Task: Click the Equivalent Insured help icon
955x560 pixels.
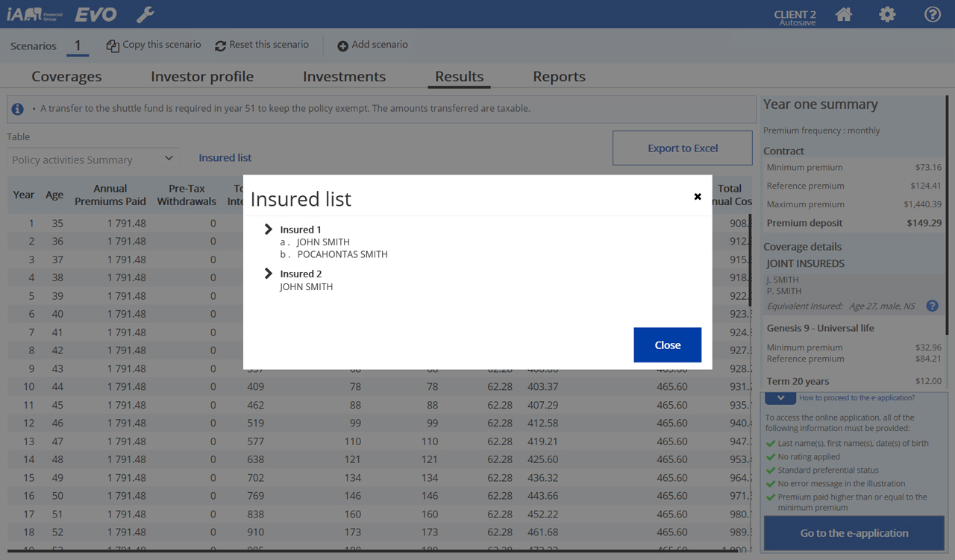Action: pyautogui.click(x=932, y=306)
